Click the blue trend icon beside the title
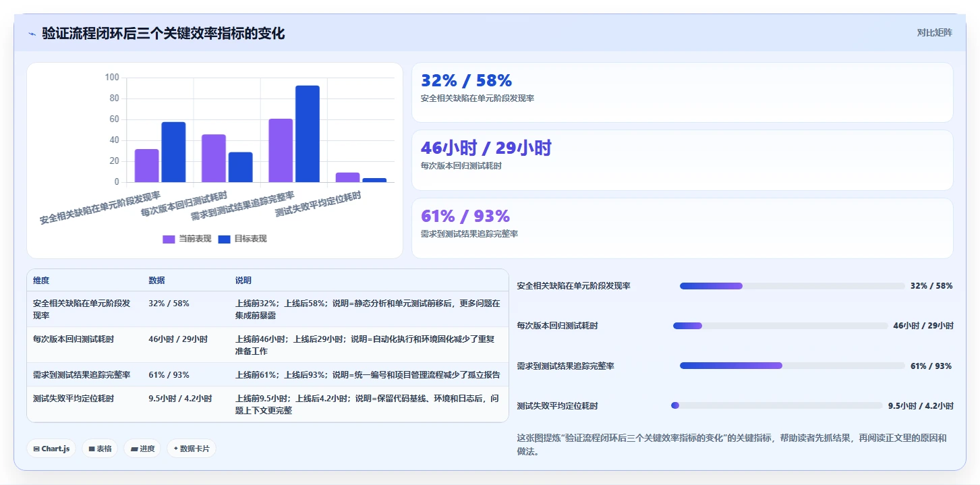This screenshot has width=980, height=485. point(32,34)
